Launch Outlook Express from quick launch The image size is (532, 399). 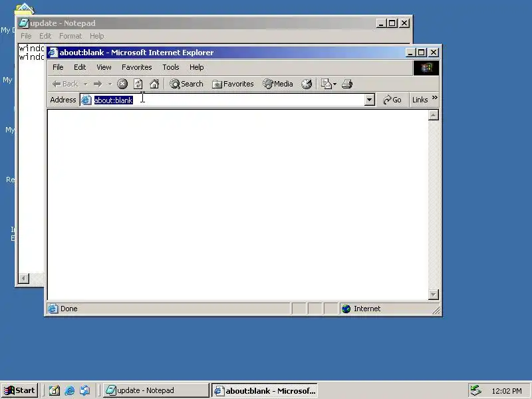(85, 390)
